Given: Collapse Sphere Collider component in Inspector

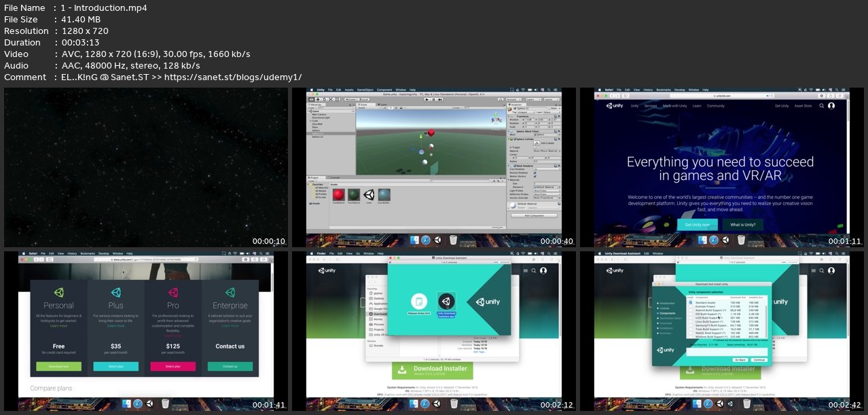Looking at the screenshot, I should (x=509, y=139).
